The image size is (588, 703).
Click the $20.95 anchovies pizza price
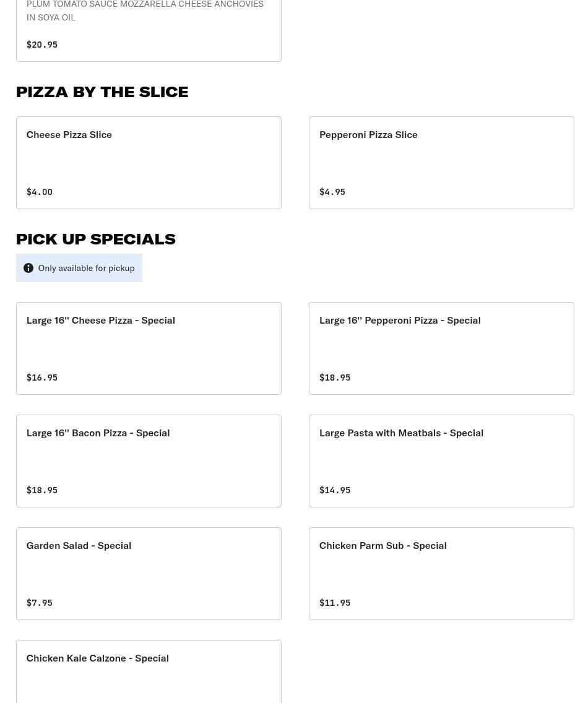[x=42, y=45]
